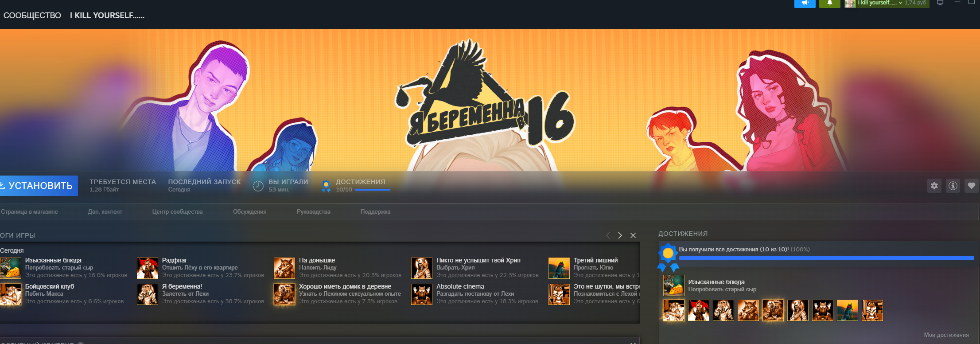This screenshot has height=344, width=980.
Task: Click the Никто не услышит твой Хрип icon
Action: pyautogui.click(x=422, y=268)
